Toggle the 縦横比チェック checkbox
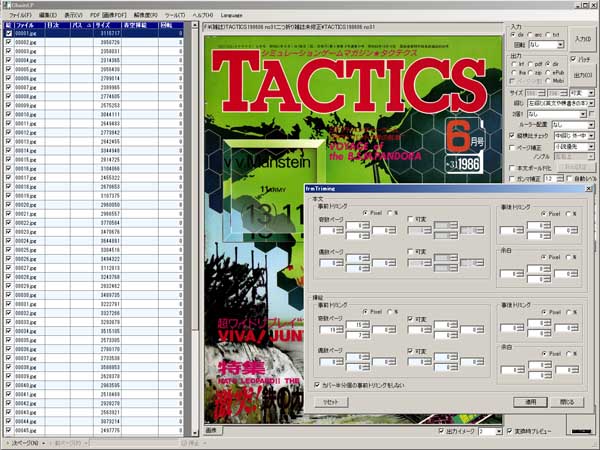This screenshot has width=600, height=450. (x=512, y=136)
